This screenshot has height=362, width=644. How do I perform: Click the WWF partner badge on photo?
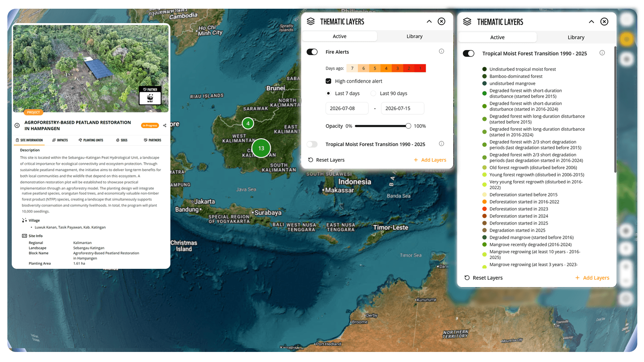tap(150, 96)
